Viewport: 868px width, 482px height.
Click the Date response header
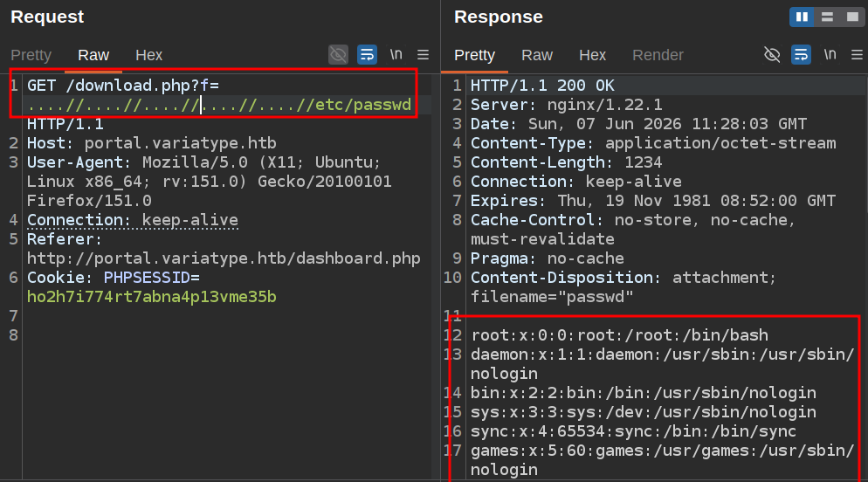[x=639, y=124]
